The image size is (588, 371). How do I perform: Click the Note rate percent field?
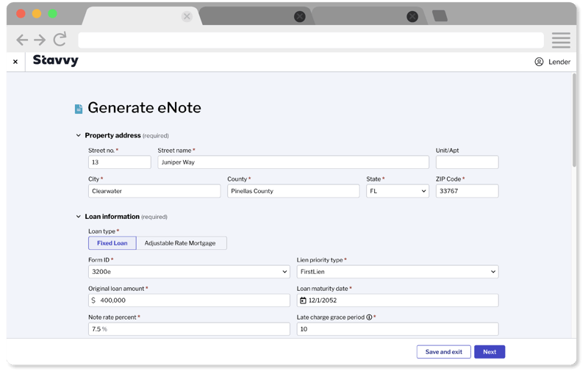click(189, 328)
